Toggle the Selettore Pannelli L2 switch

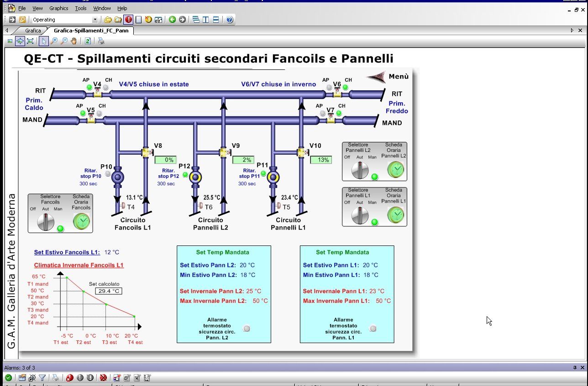pyautogui.click(x=360, y=170)
